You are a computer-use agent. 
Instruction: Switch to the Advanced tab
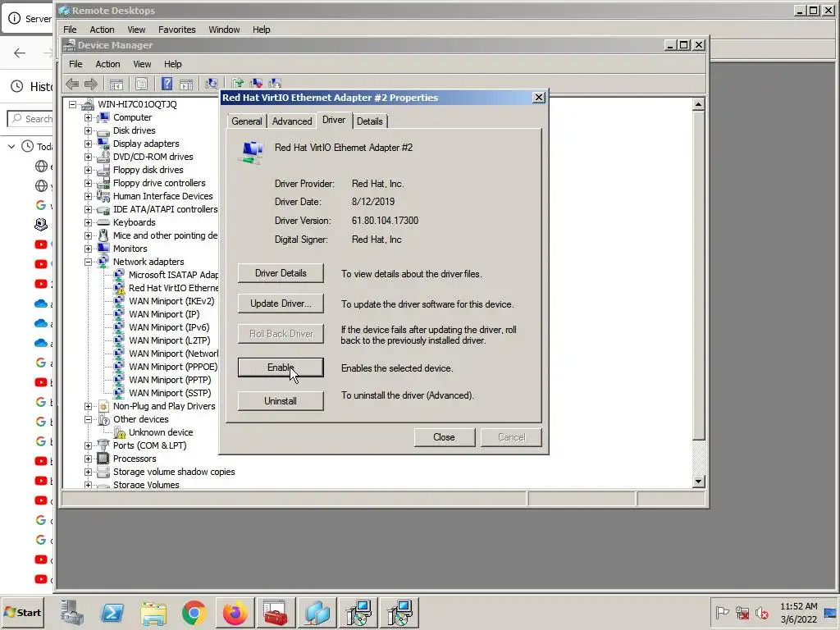click(x=292, y=121)
